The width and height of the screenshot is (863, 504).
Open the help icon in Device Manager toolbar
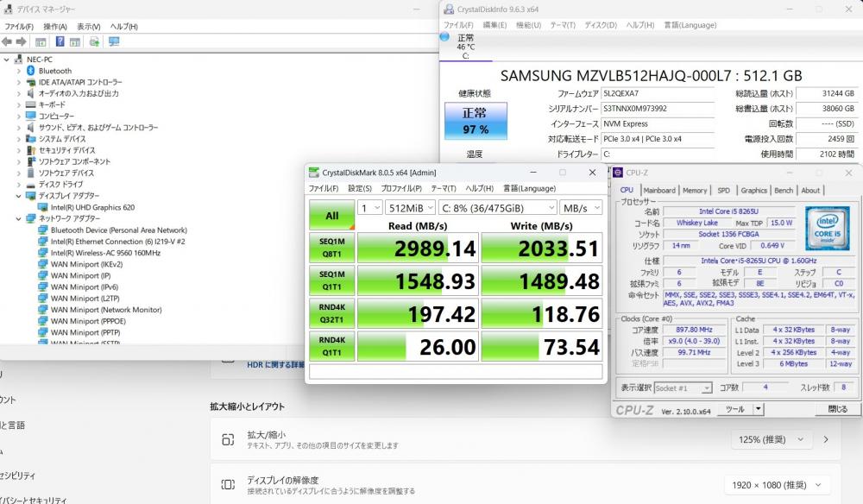tap(60, 41)
